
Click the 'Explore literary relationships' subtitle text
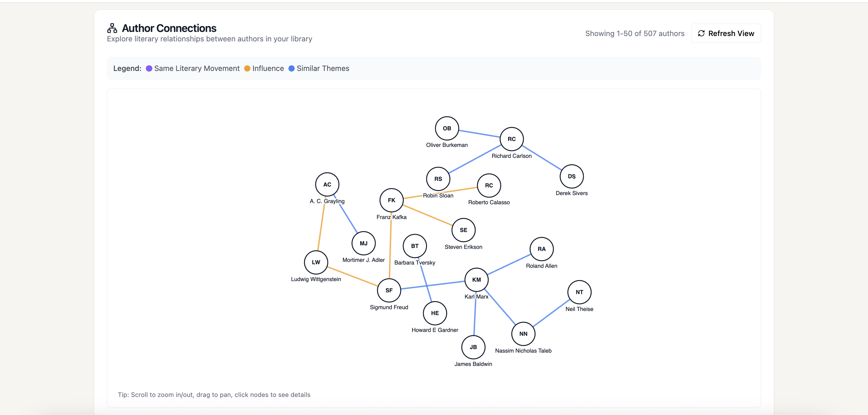pos(210,39)
